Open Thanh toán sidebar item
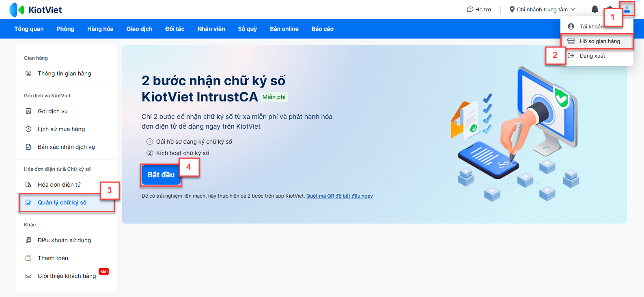 (67, 258)
